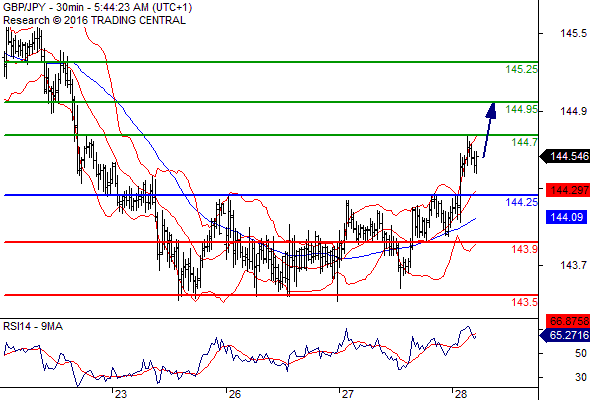Click the dark blue 65.2716 RSI tag
590x400 pixels.
pos(565,335)
